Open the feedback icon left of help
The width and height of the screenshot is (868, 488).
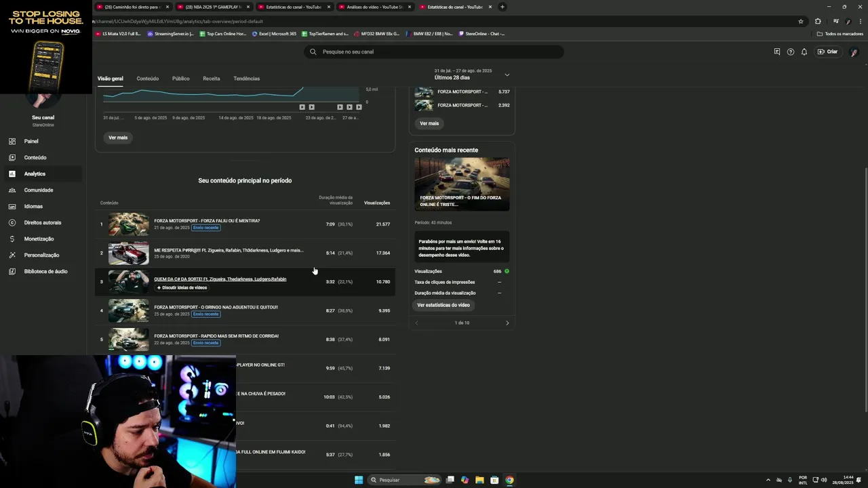(x=777, y=52)
